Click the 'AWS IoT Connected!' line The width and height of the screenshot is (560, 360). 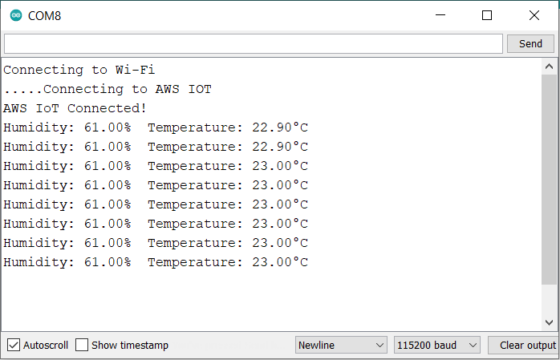pos(75,108)
